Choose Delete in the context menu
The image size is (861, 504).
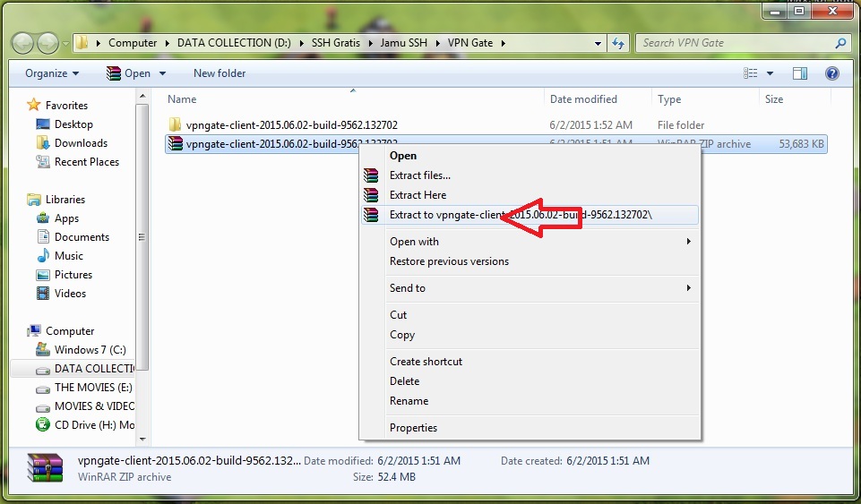pyautogui.click(x=530, y=381)
